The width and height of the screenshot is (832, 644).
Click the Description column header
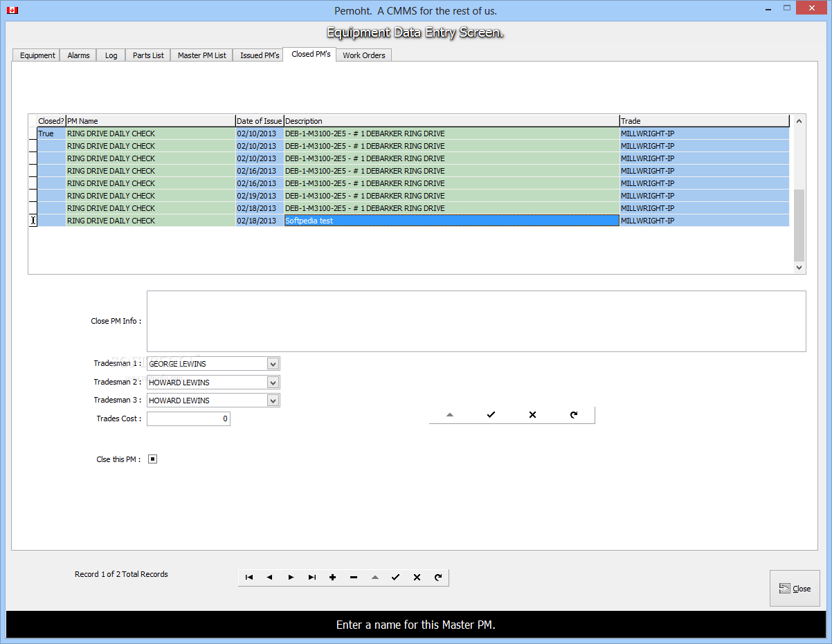click(452, 121)
